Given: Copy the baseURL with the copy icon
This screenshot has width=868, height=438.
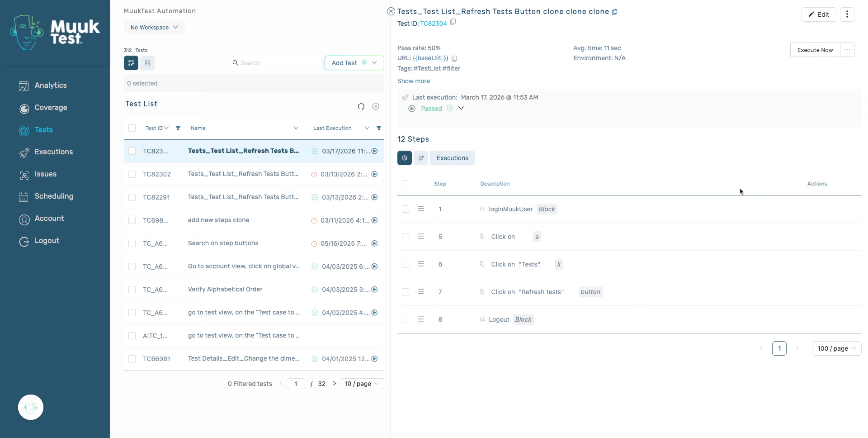Looking at the screenshot, I should tap(455, 58).
